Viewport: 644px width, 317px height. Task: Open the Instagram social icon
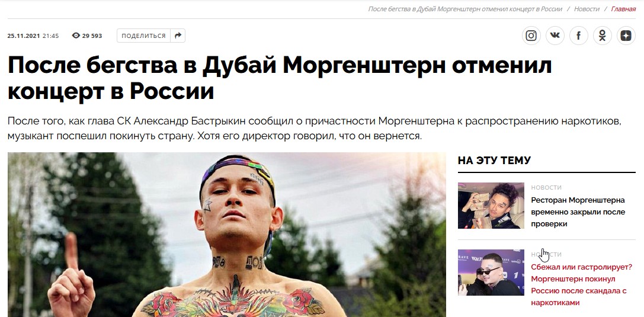[531, 36]
